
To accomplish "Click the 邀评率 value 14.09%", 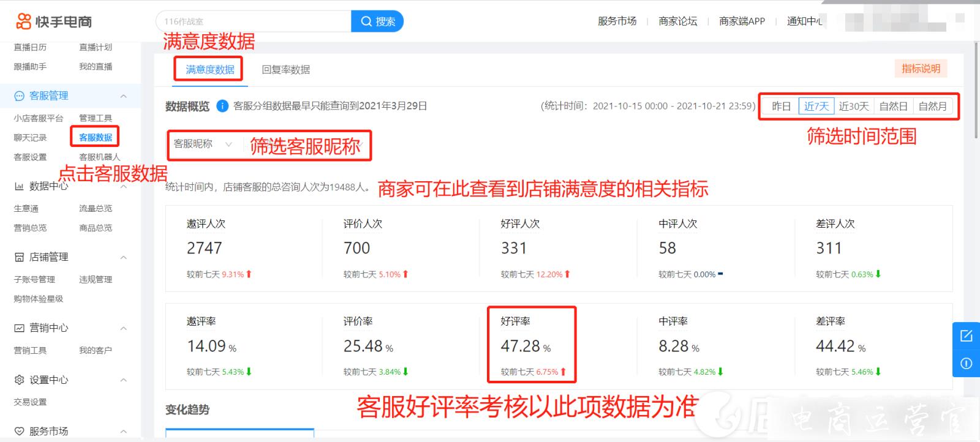I will [x=212, y=346].
